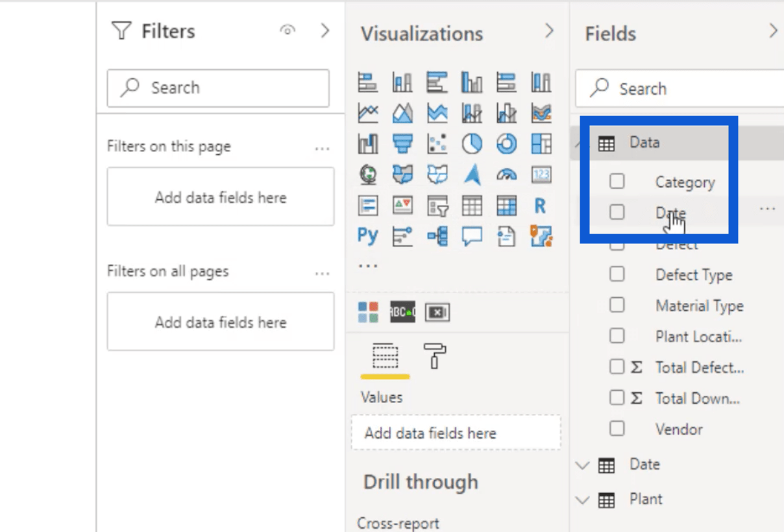Image resolution: width=784 pixels, height=532 pixels.
Task: Choose the Python visual icon
Action: click(368, 236)
